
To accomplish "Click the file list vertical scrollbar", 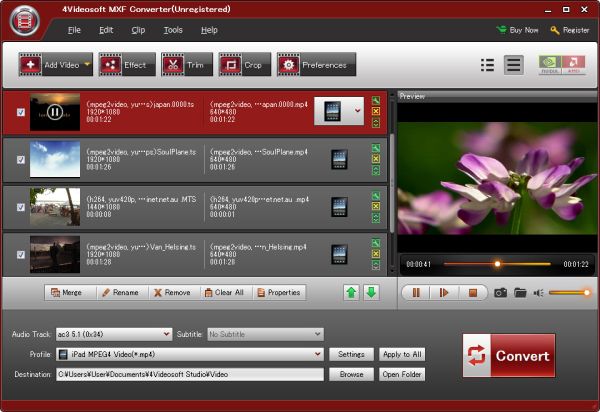I will (x=392, y=183).
